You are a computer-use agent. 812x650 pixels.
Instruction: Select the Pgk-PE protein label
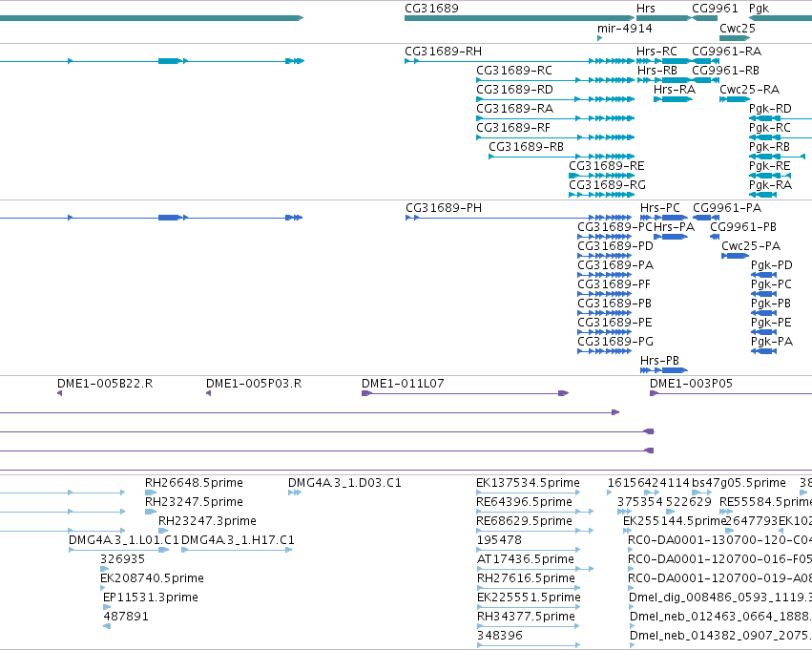(x=771, y=324)
